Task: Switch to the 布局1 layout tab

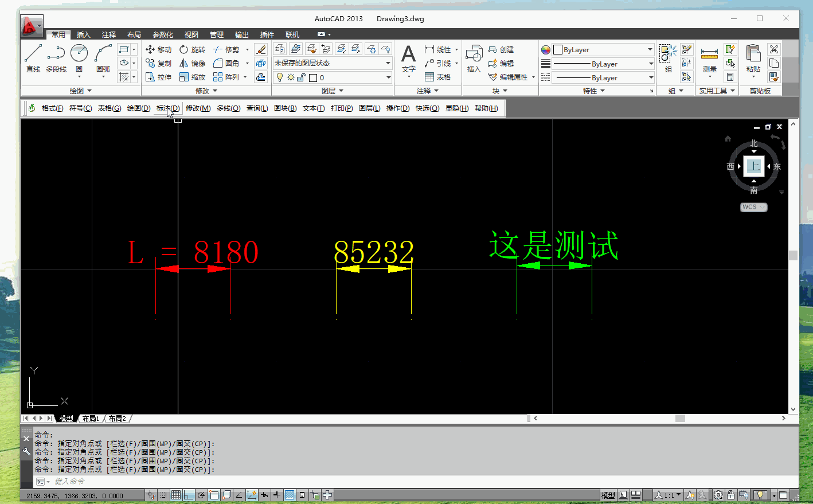Action: (91, 419)
